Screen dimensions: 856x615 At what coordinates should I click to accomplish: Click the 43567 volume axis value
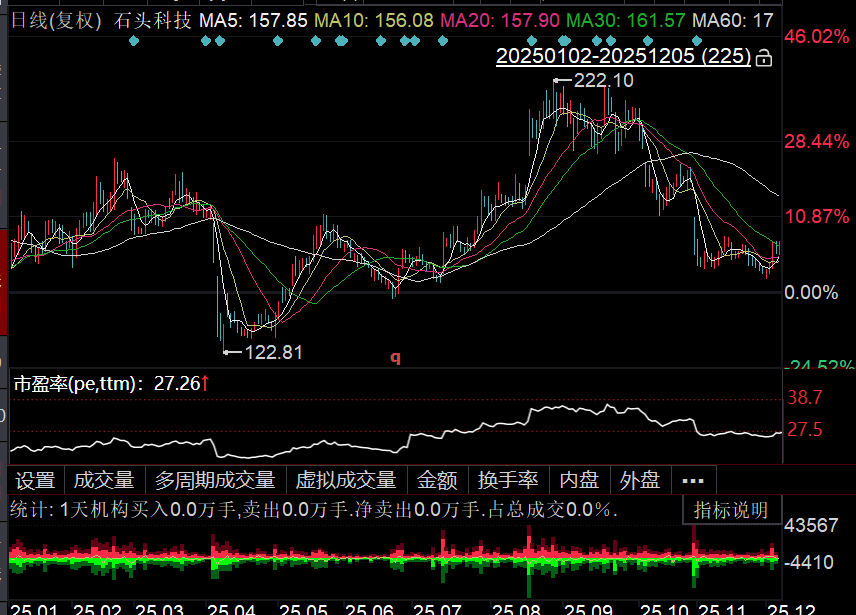(x=811, y=526)
